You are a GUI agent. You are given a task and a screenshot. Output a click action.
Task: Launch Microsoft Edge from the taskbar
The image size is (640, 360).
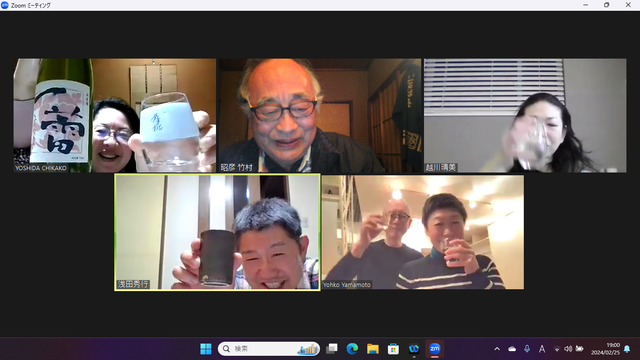click(x=352, y=349)
